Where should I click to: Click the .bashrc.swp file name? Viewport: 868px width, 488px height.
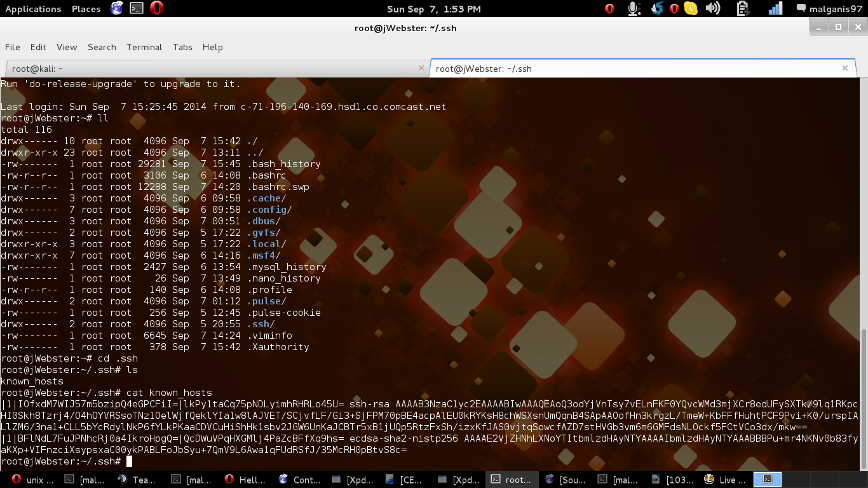(278, 187)
